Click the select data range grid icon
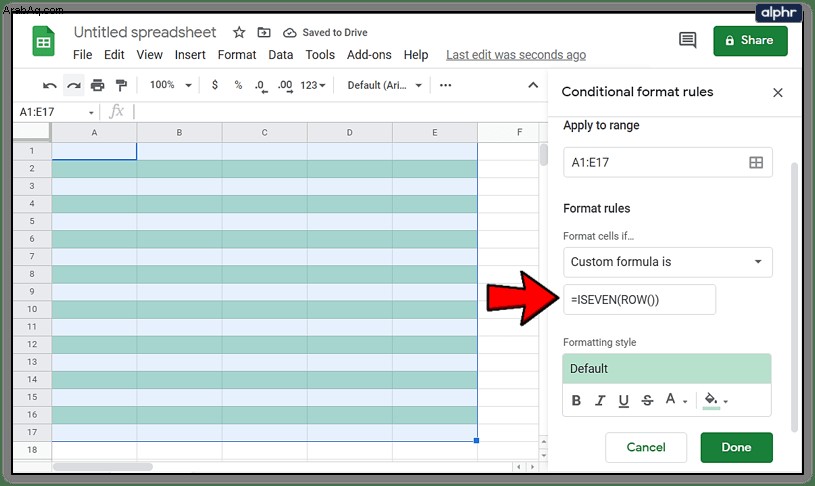This screenshot has width=815, height=486. point(756,163)
